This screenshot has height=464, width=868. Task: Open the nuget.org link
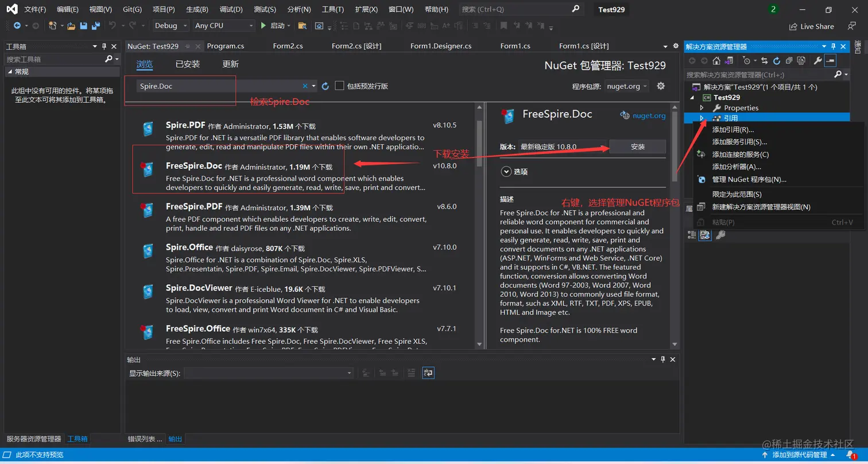tap(649, 115)
